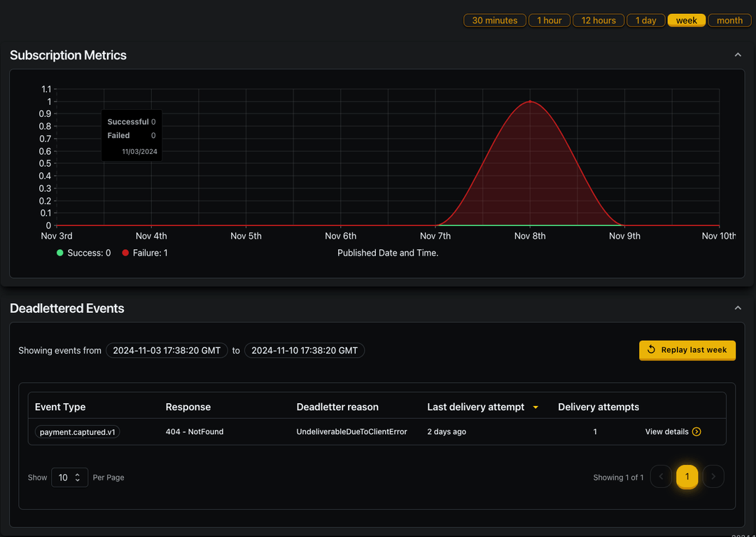
Task: Click the payment.captured.v1 event type tag
Action: (x=77, y=432)
